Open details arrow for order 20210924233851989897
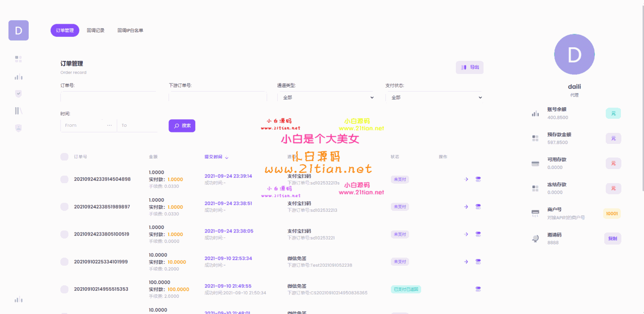 (x=466, y=207)
